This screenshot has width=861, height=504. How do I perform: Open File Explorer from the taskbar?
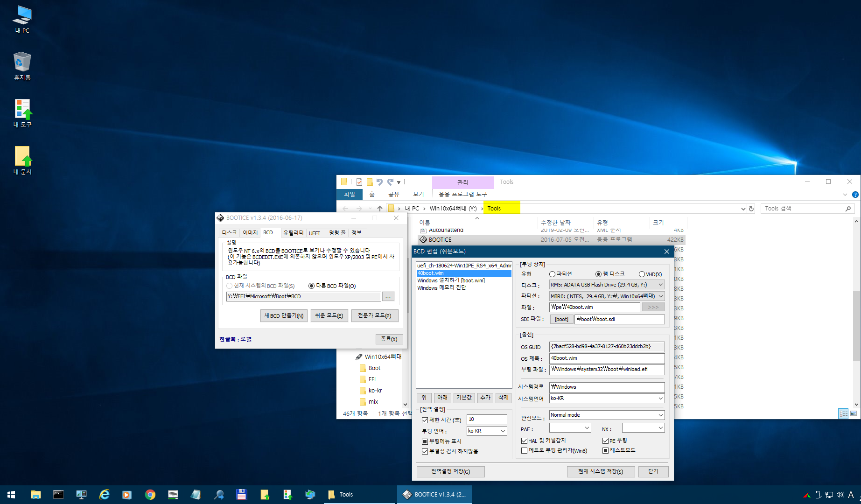(x=35, y=495)
